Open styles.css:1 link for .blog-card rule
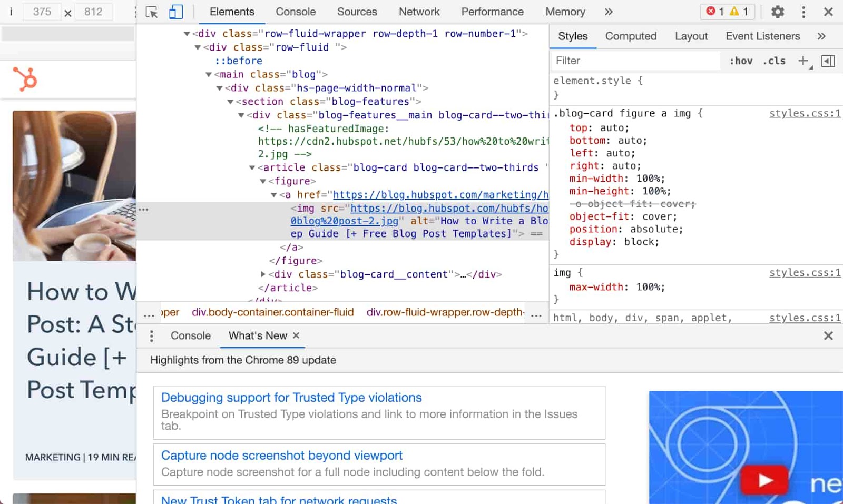This screenshot has width=843, height=504. pos(805,113)
